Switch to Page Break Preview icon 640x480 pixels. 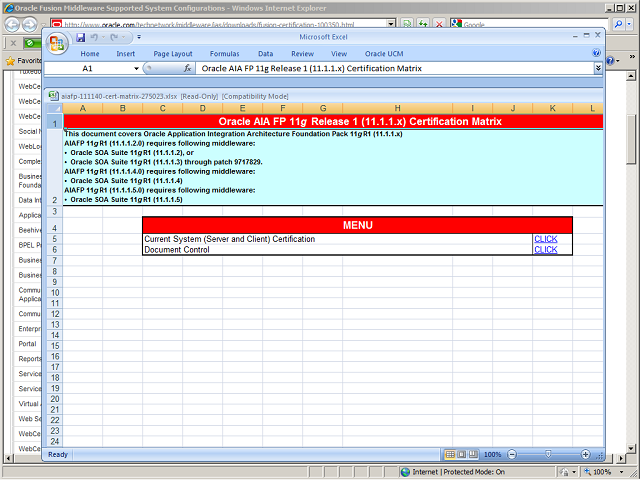coord(474,454)
